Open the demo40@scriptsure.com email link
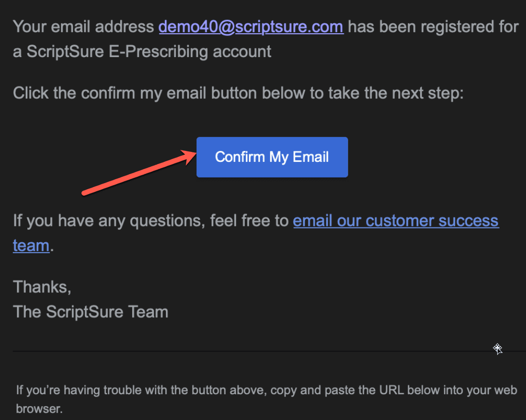The image size is (526, 420). click(251, 26)
